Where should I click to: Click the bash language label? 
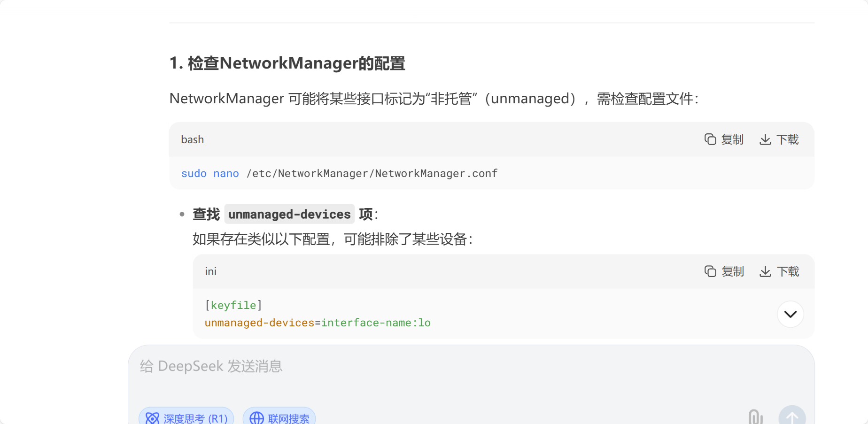point(193,139)
